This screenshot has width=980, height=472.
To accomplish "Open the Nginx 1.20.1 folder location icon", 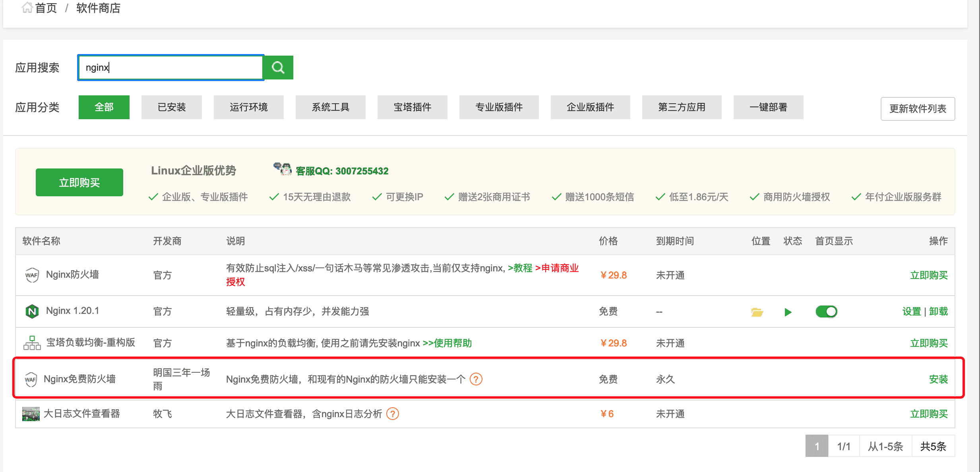I will point(757,312).
